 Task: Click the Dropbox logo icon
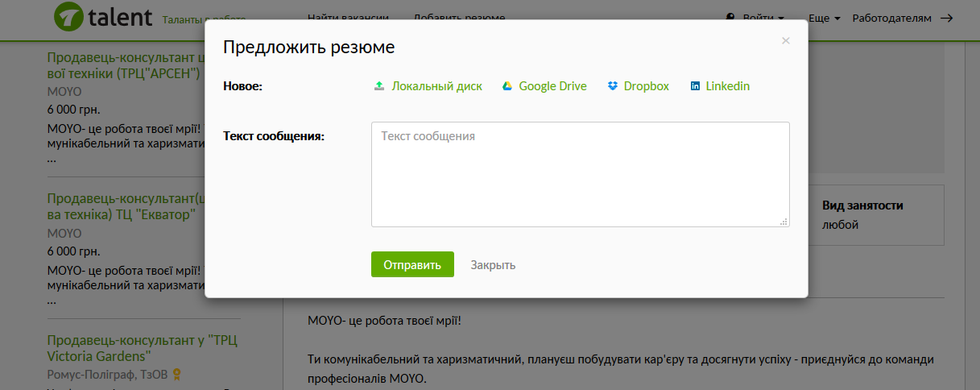click(x=613, y=86)
